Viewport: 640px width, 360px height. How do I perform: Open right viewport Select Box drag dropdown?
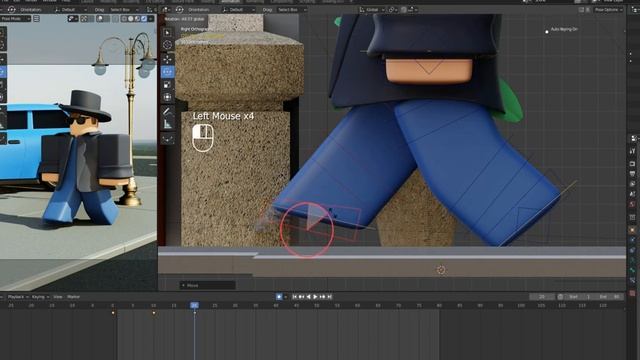point(291,9)
